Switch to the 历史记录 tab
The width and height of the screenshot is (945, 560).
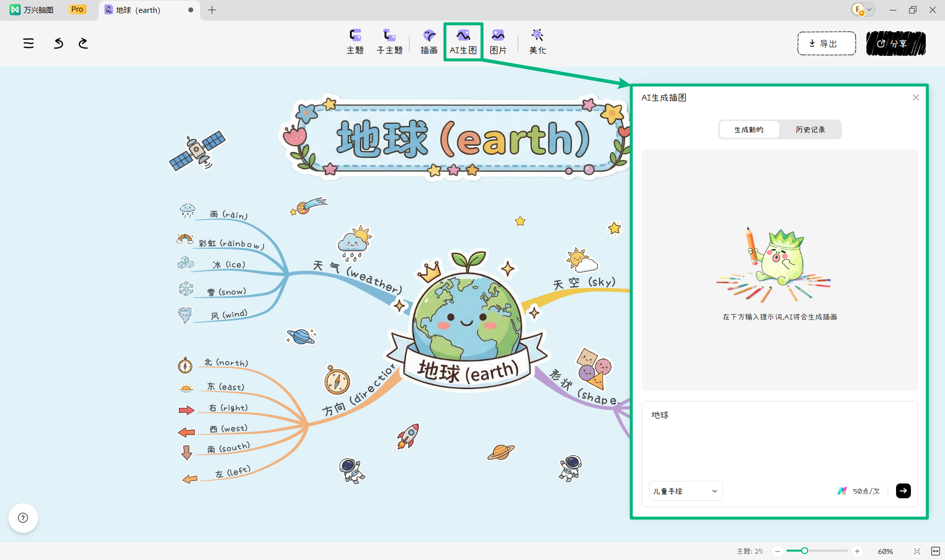(810, 129)
